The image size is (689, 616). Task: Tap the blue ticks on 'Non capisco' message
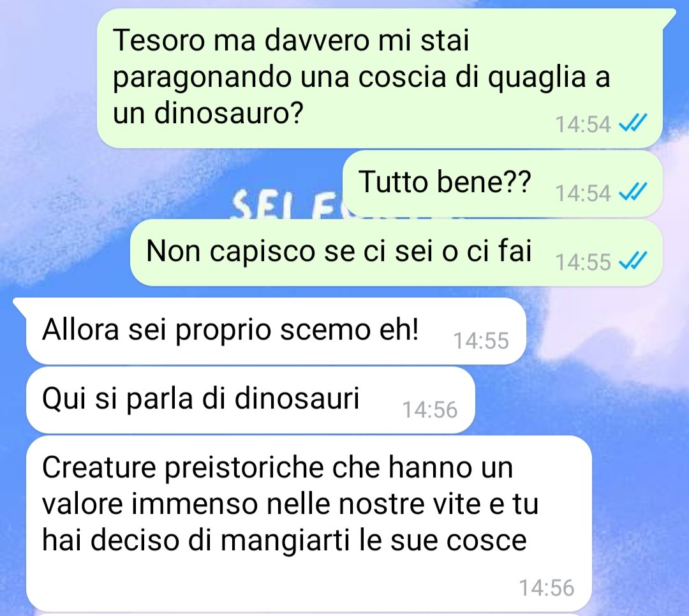633,260
